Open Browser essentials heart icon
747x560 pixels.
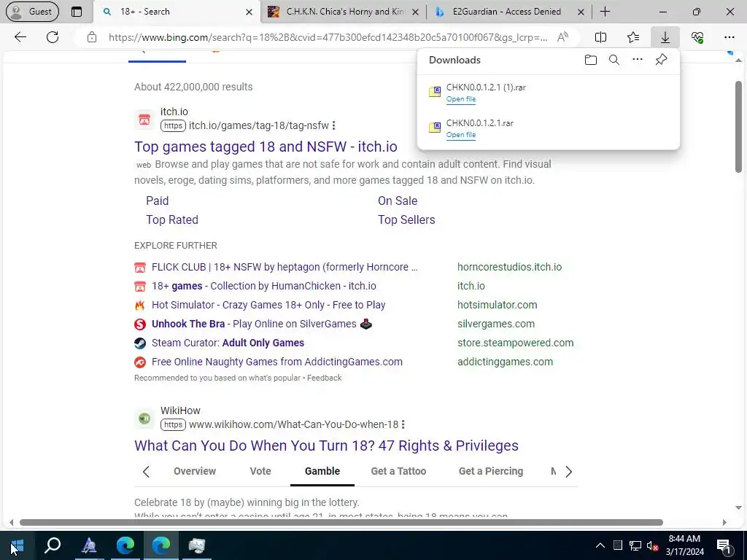click(x=697, y=37)
